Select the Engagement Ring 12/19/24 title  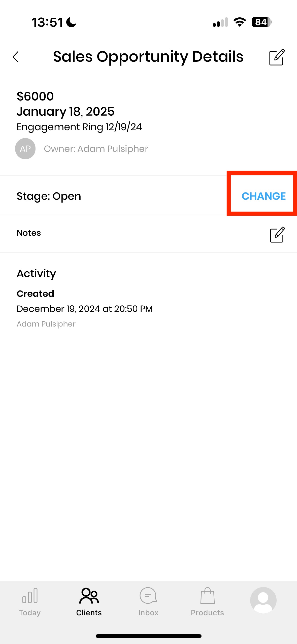[x=79, y=127]
